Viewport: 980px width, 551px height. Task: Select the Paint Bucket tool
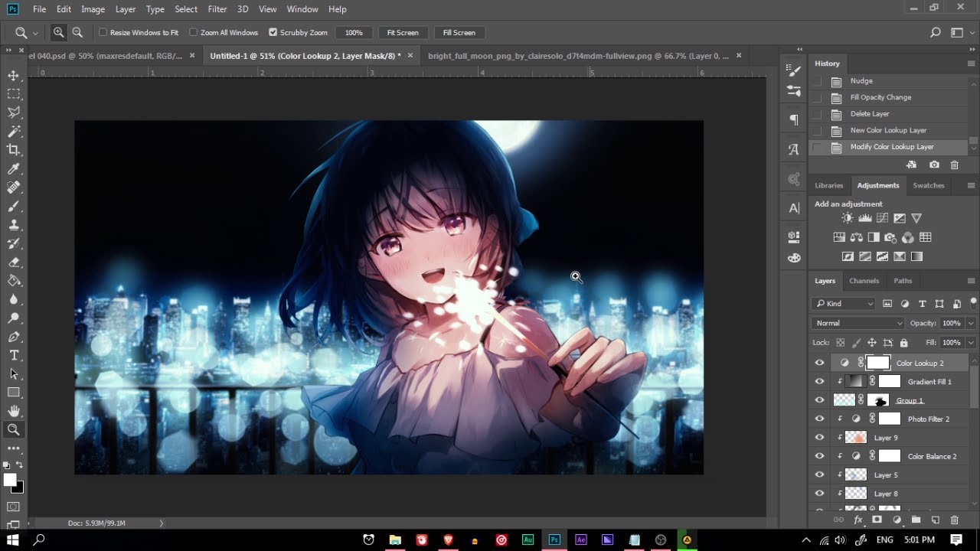tap(14, 281)
